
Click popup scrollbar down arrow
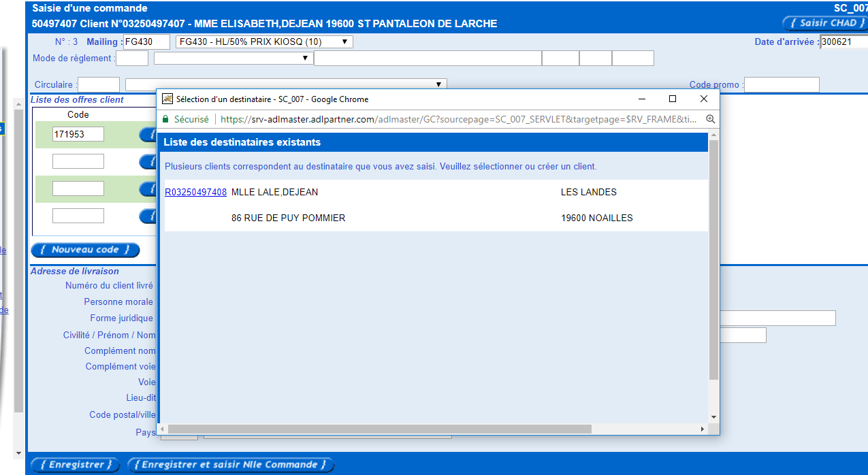[x=713, y=417]
